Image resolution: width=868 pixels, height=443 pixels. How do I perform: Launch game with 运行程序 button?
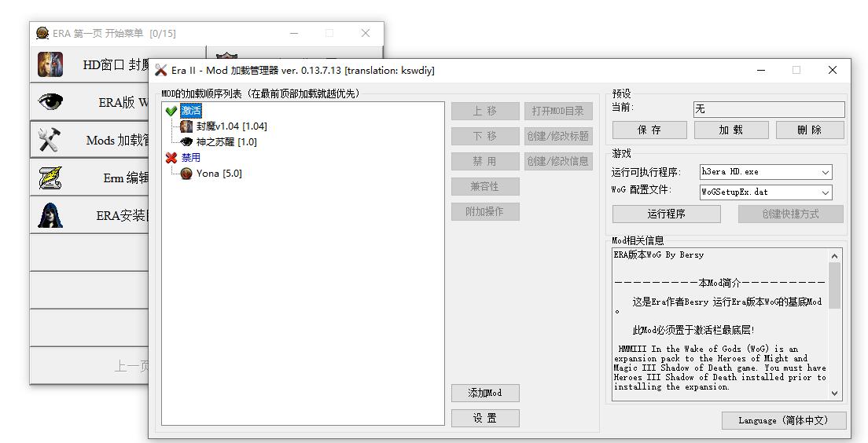click(667, 214)
